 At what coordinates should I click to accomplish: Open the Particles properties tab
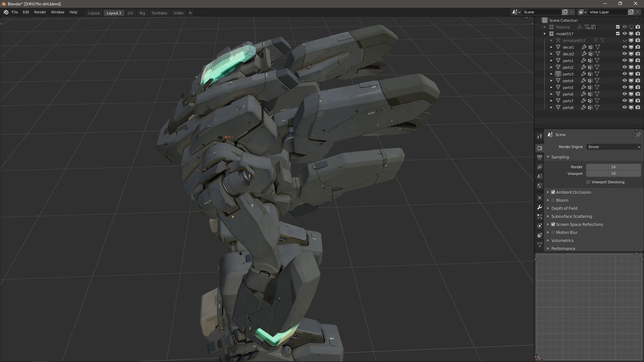539,217
